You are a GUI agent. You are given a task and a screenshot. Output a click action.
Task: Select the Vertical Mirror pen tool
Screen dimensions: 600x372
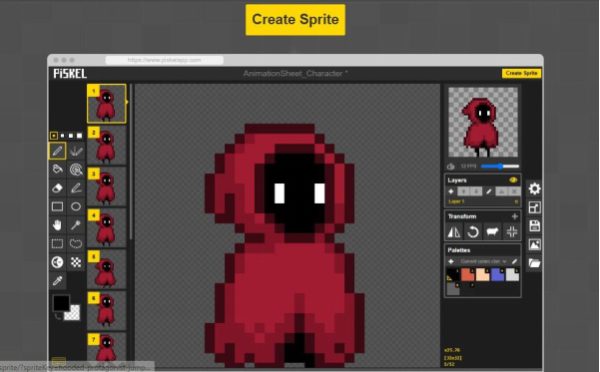pyautogui.click(x=76, y=151)
